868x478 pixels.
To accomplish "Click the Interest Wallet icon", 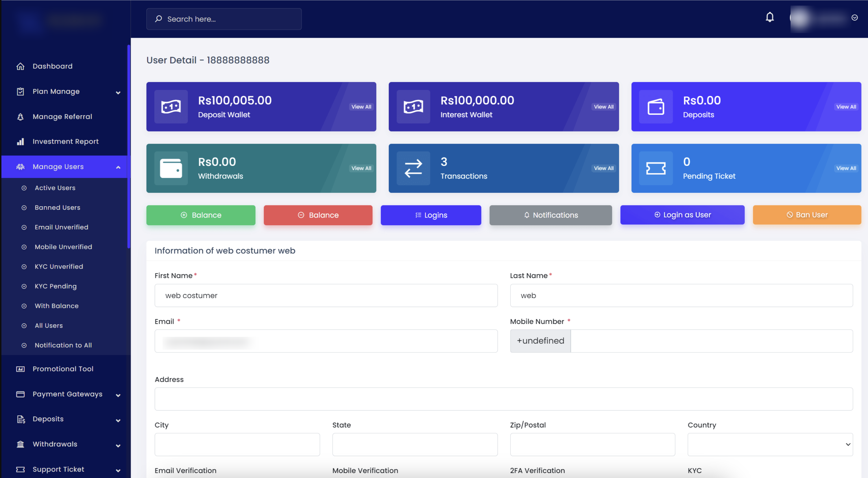I will point(412,107).
